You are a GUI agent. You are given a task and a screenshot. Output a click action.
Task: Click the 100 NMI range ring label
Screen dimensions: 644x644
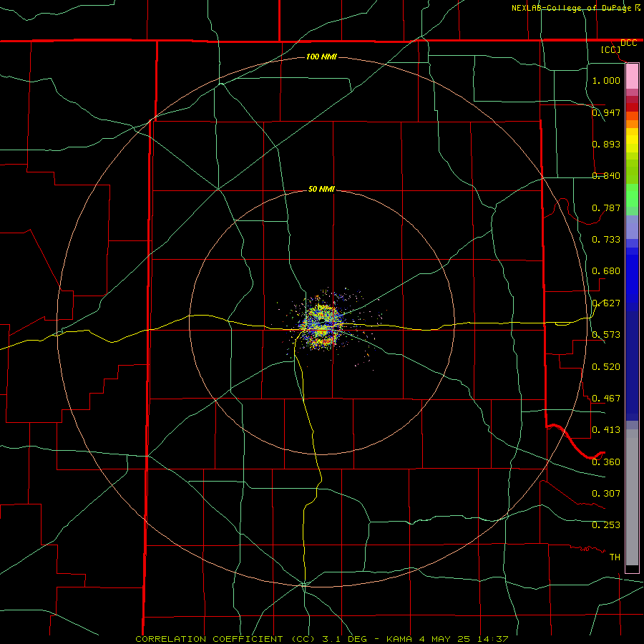click(321, 57)
